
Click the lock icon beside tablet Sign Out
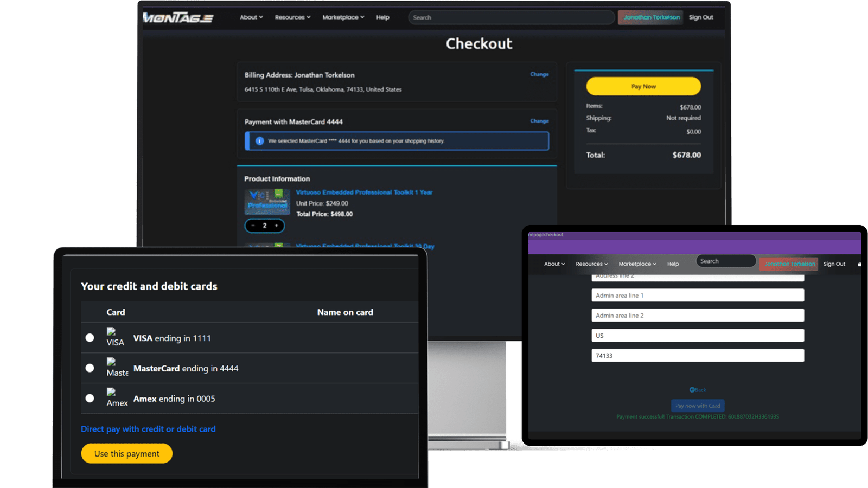[x=859, y=264]
